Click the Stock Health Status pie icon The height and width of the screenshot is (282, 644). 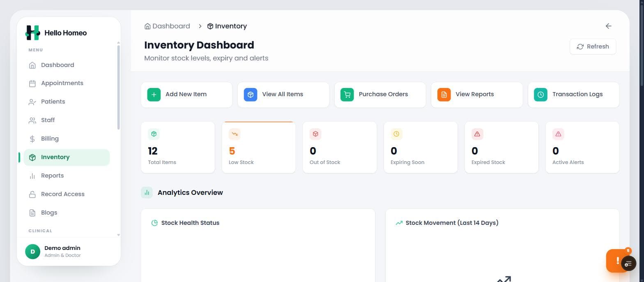[154, 223]
